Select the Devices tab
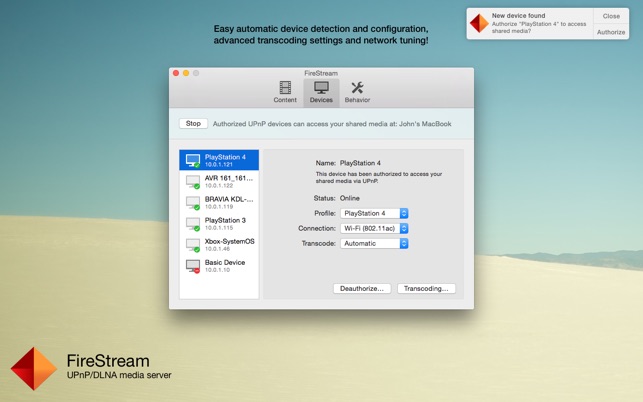This screenshot has height=402, width=643. 321,89
